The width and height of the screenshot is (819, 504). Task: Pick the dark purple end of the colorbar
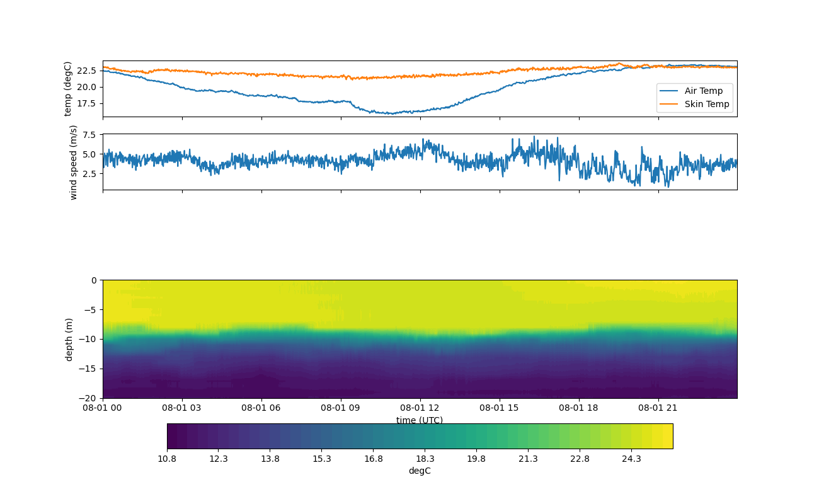(173, 436)
